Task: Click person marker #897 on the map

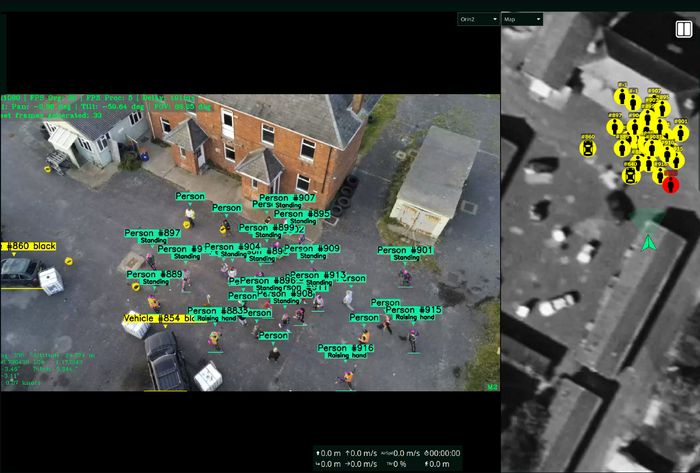Action: 615,126
